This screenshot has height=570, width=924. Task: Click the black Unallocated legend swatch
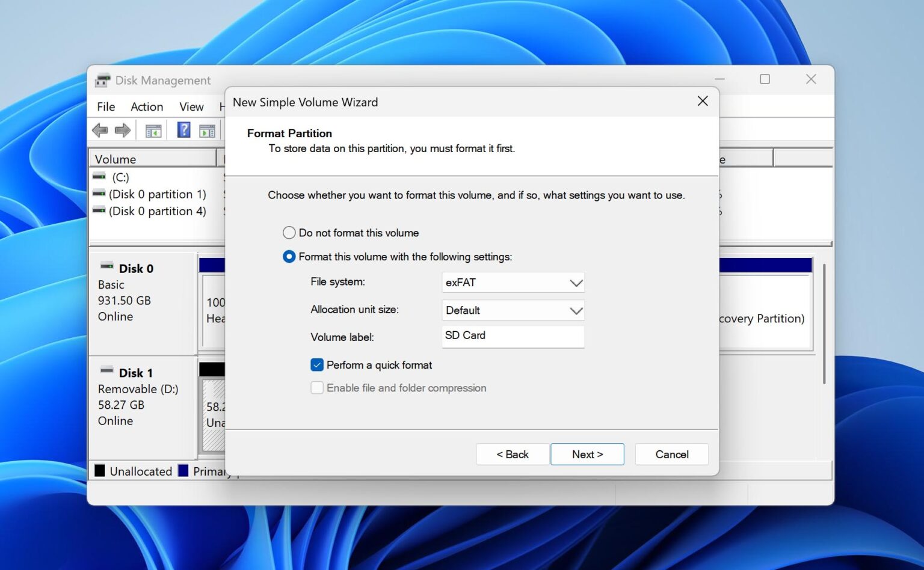click(99, 471)
